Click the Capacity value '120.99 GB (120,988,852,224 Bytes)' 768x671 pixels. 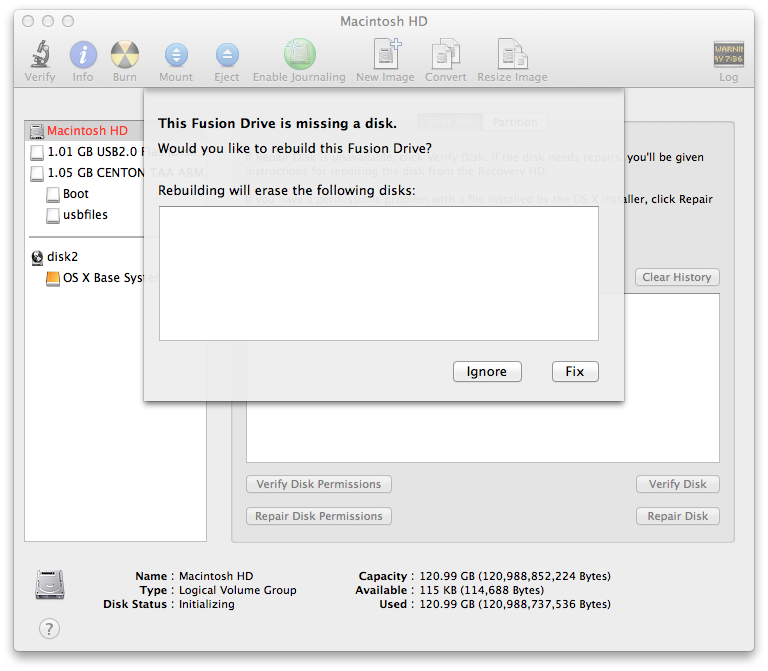click(x=515, y=576)
